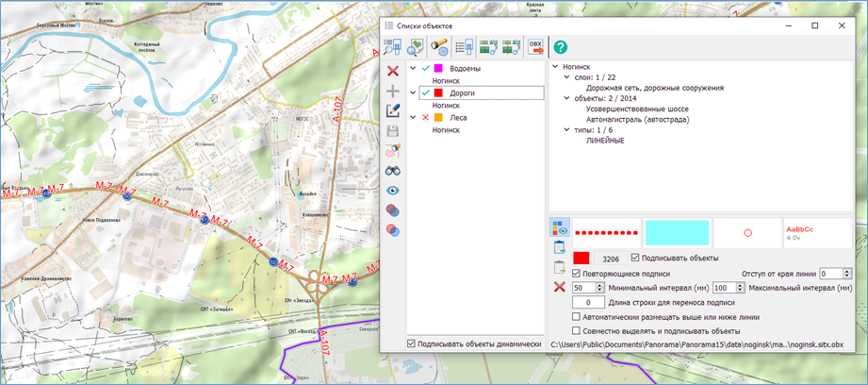Click the Длина строки для переноса field
Image resolution: width=868 pixels, height=385 pixels.
coord(588,302)
